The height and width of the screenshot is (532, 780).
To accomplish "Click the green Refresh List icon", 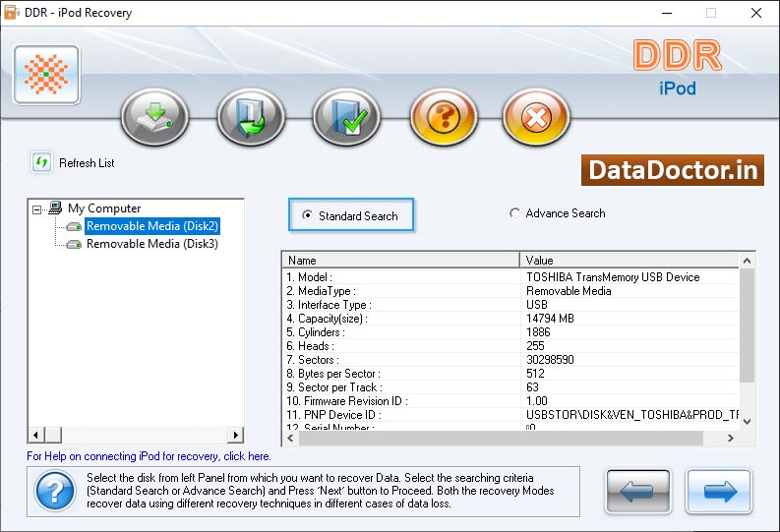I will click(x=41, y=162).
